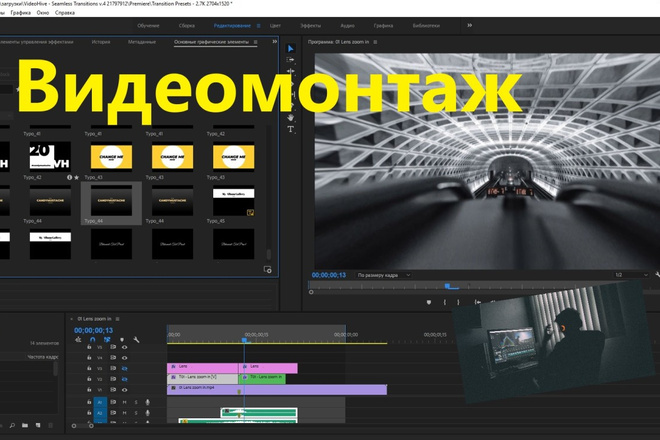Switch to the Библиотеки workspace
The width and height of the screenshot is (660, 440).
[426, 26]
